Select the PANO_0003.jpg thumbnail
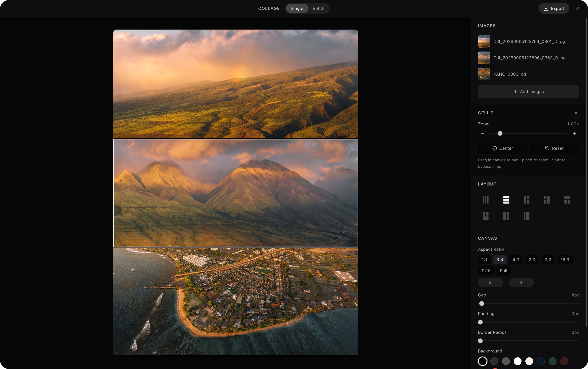The width and height of the screenshot is (588, 369). 484,74
